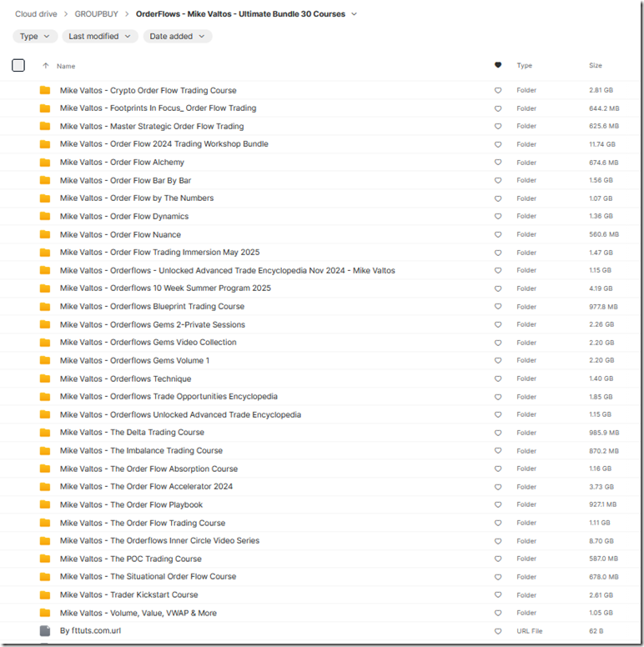Click Volume, Value, VWAP & More folder icon

pyautogui.click(x=45, y=613)
